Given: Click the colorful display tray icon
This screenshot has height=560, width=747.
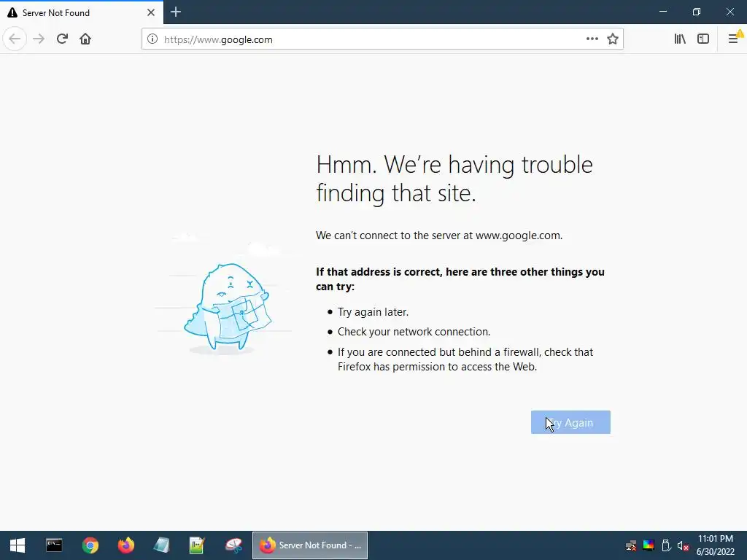Looking at the screenshot, I should 649,545.
